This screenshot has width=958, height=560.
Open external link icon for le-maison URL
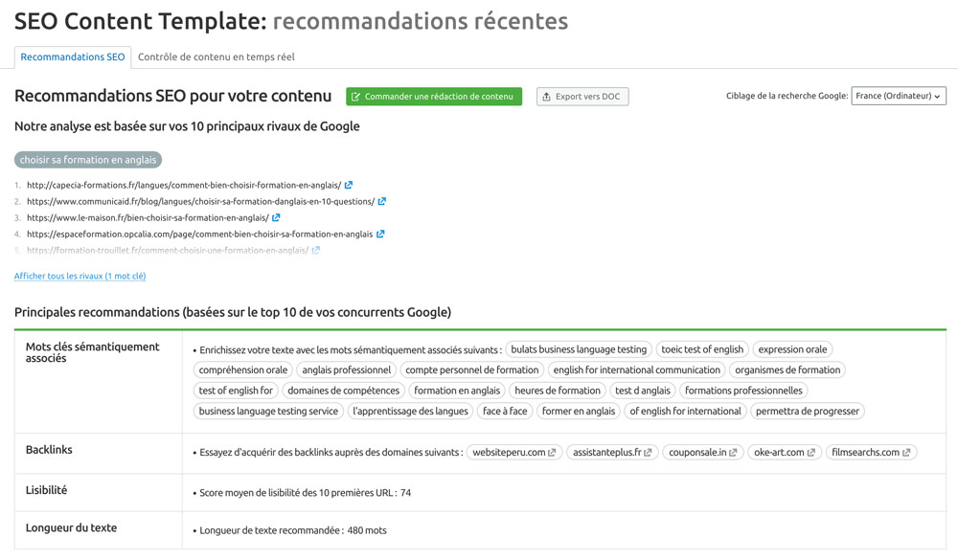[x=276, y=217]
